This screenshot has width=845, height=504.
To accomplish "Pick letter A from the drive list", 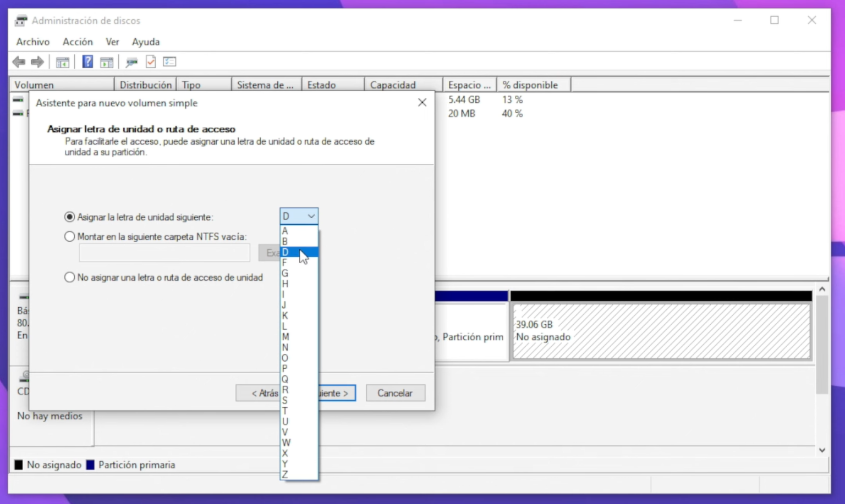I will (x=299, y=231).
